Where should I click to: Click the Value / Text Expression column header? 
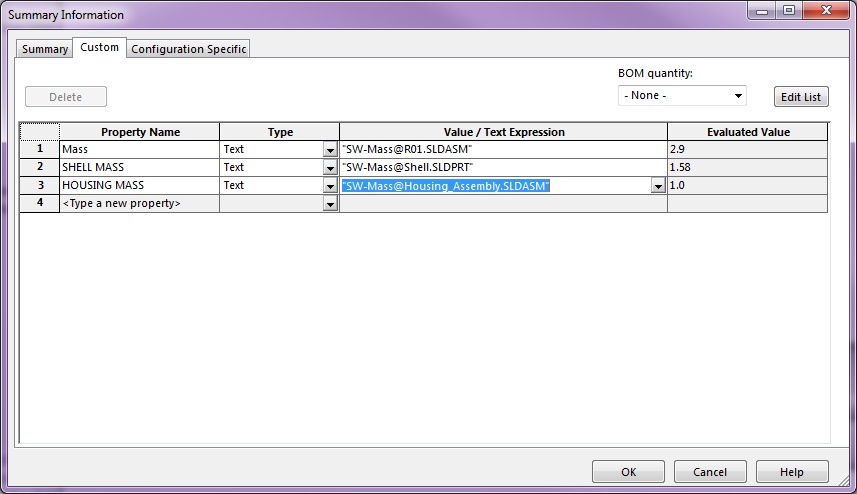pyautogui.click(x=503, y=132)
